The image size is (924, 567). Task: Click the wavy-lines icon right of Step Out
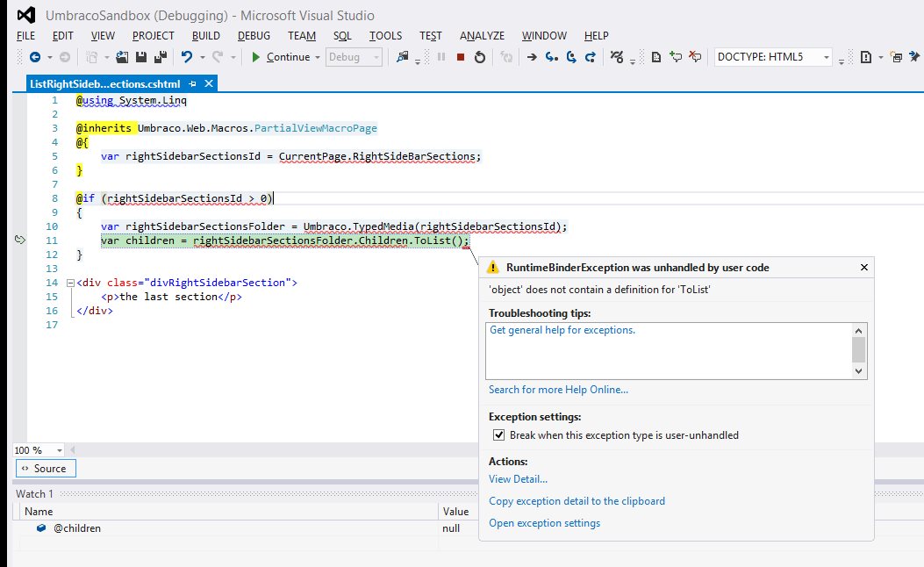pyautogui.click(x=616, y=57)
